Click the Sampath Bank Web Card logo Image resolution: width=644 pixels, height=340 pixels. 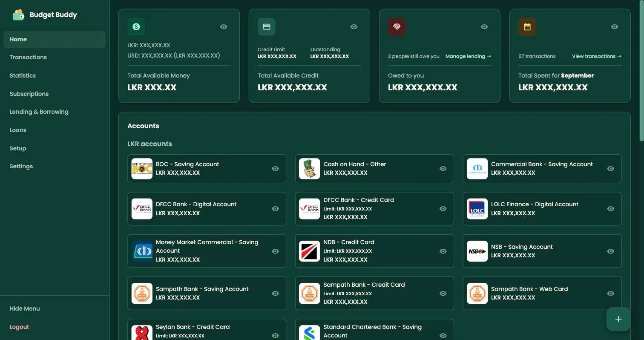[477, 293]
